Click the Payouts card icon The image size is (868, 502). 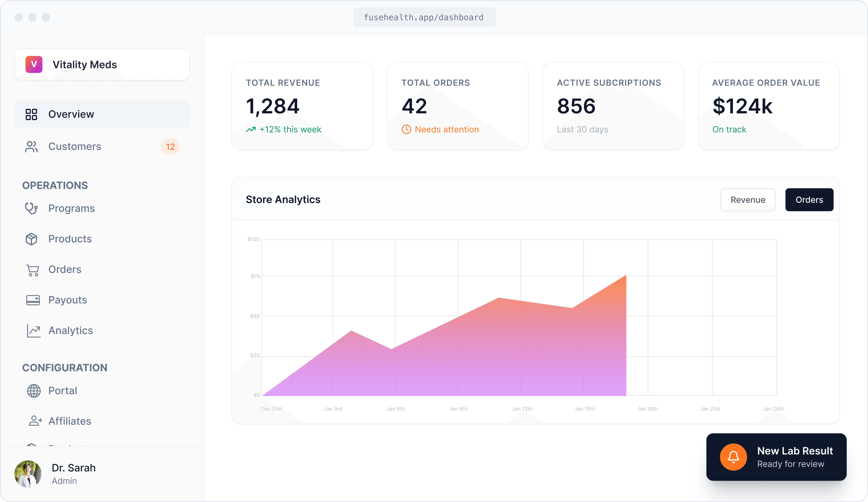pos(33,300)
